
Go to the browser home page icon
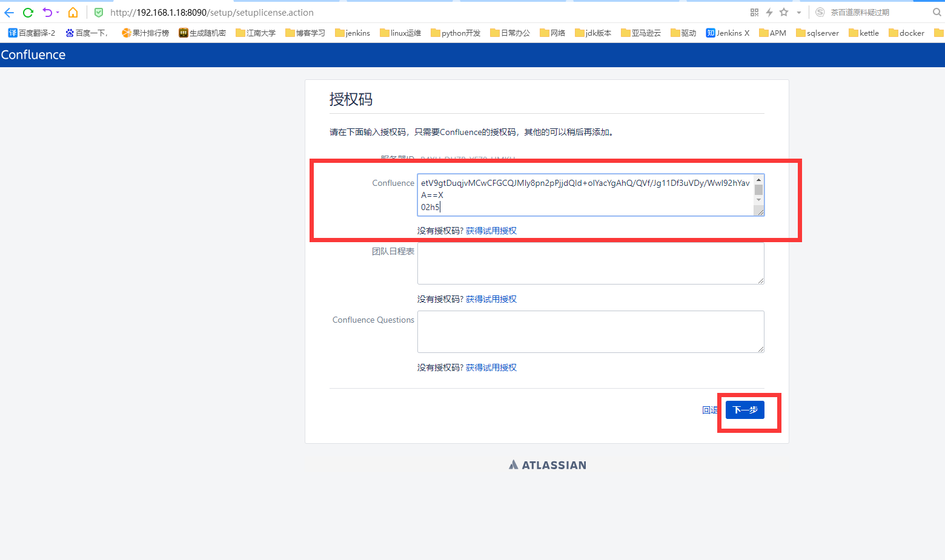(73, 12)
